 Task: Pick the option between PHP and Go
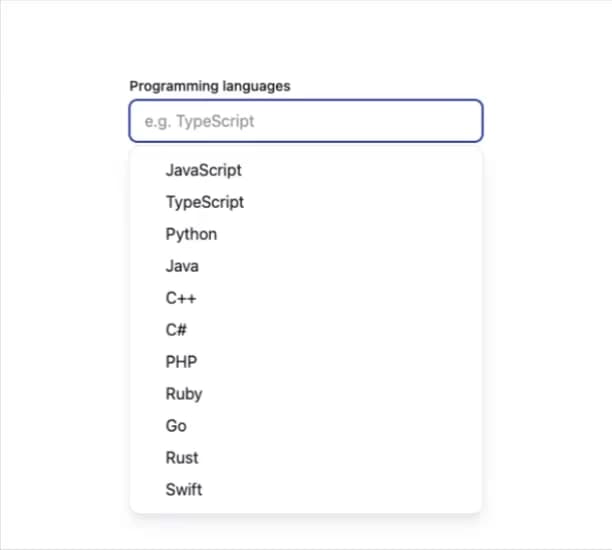pos(306,394)
